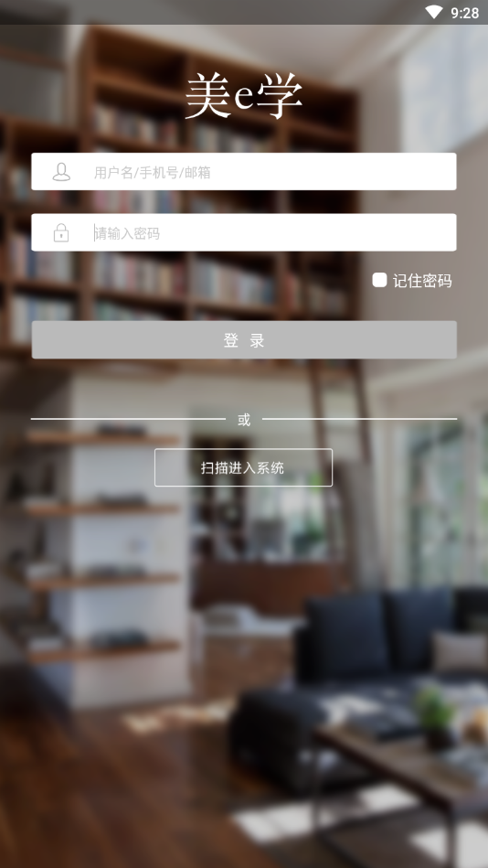Tap the Wi-Fi signal icon in status bar
The height and width of the screenshot is (868, 488).
pyautogui.click(x=434, y=12)
